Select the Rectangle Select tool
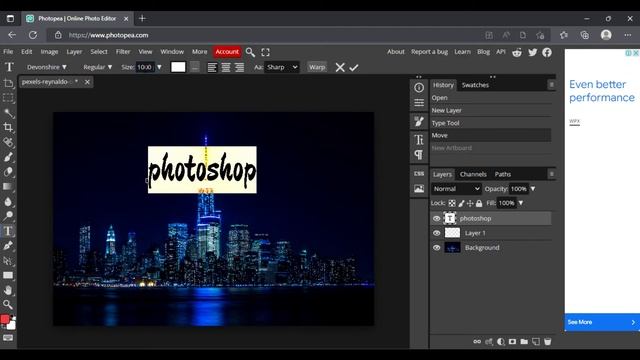Image resolution: width=640 pixels, height=360 pixels. (8, 98)
